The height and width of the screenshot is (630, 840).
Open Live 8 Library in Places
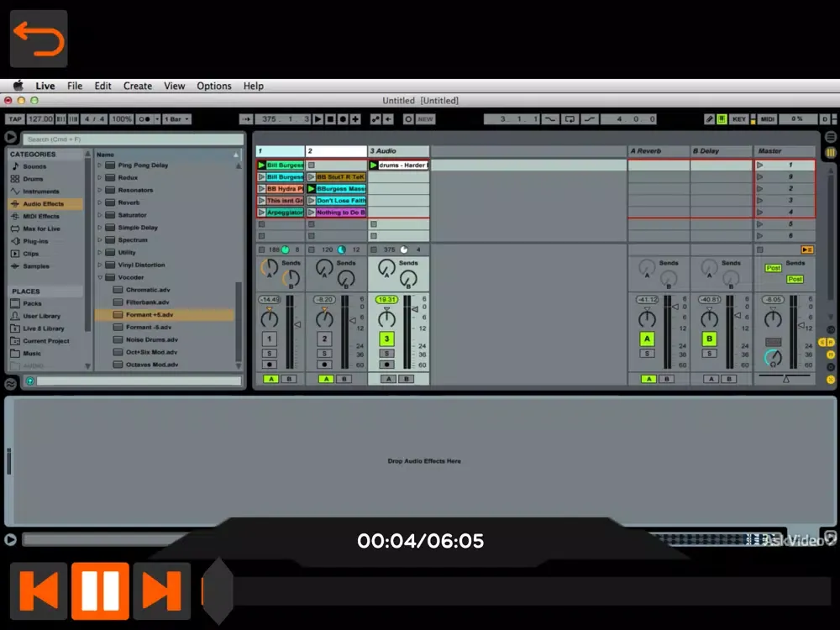[x=44, y=328]
